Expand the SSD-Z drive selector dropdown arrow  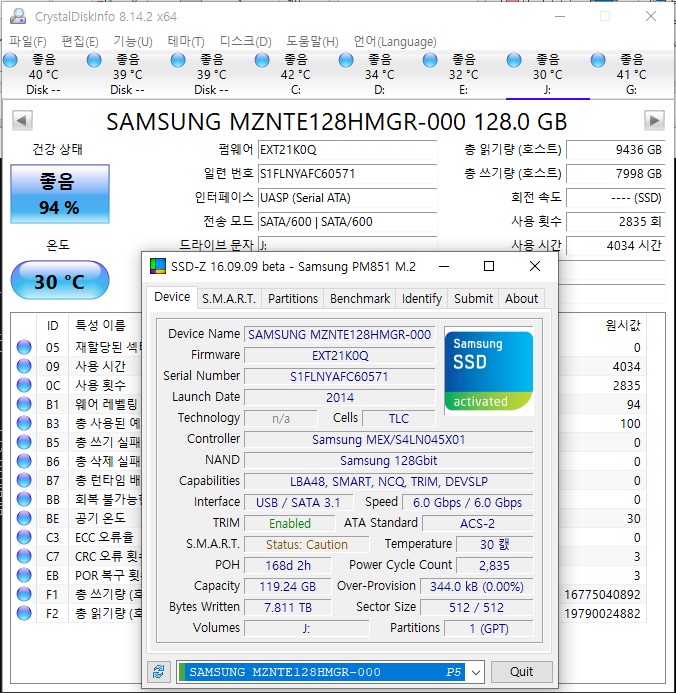pos(475,672)
